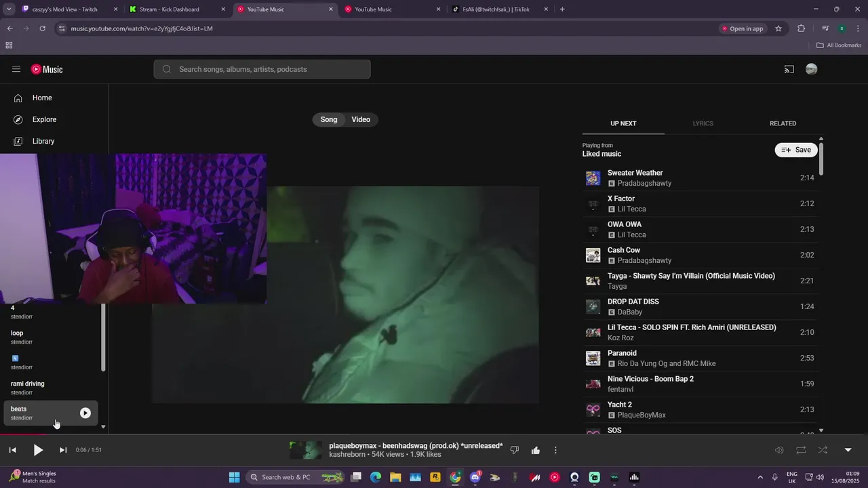
Task: Open the hamburger guide menu
Action: click(x=16, y=69)
